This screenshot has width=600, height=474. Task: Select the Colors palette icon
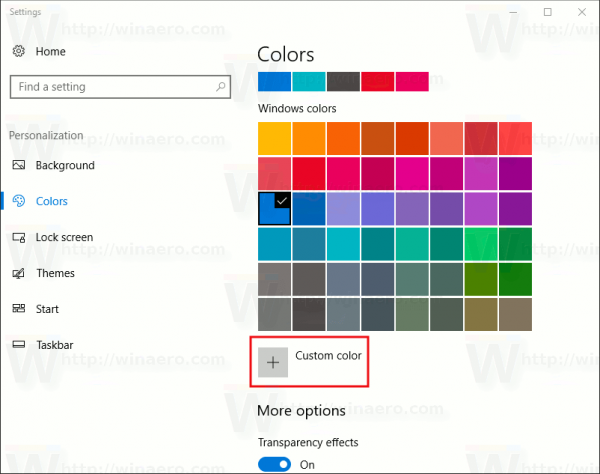18,201
